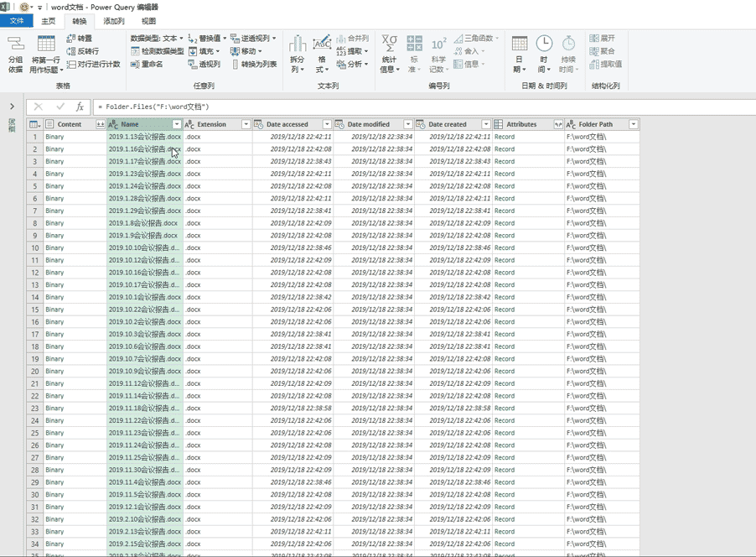Open 数据类型: 文本 dropdown

pos(158,39)
